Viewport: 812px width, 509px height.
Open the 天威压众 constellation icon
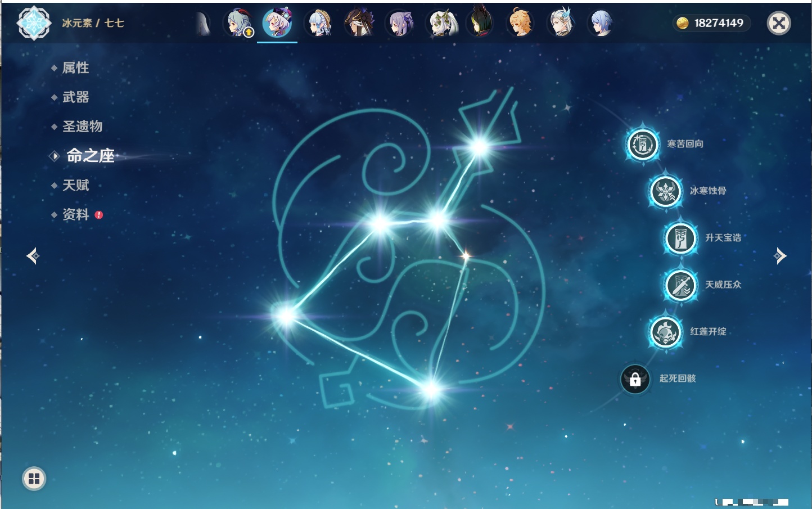[x=680, y=285]
